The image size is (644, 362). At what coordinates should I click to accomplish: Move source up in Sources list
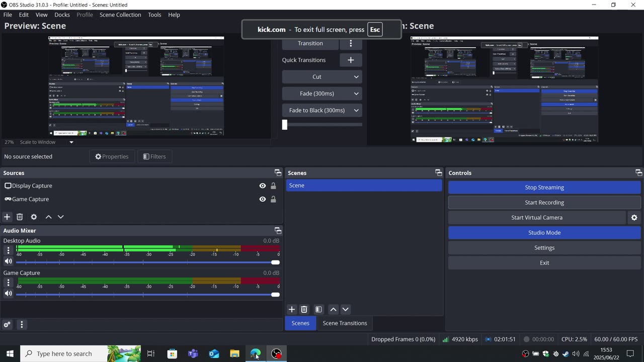pyautogui.click(x=48, y=217)
